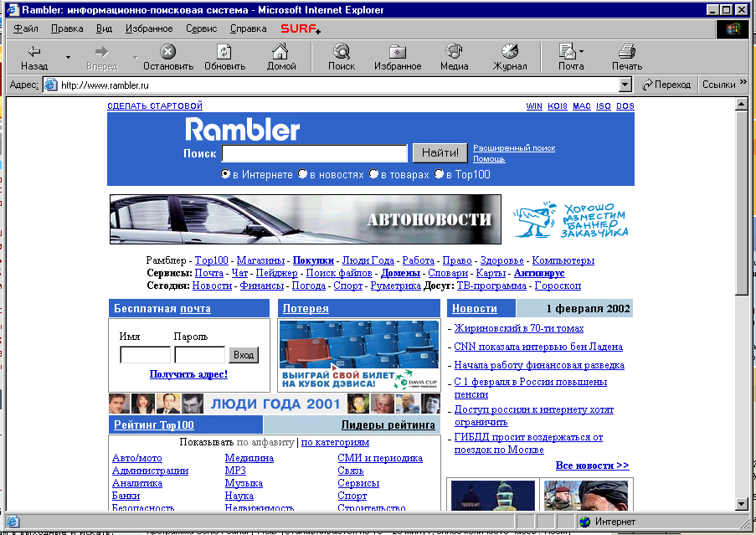Viewport: 756px width, 535px height.
Task: Open 'Жириновский в 70-ти томах' news
Action: click(519, 329)
